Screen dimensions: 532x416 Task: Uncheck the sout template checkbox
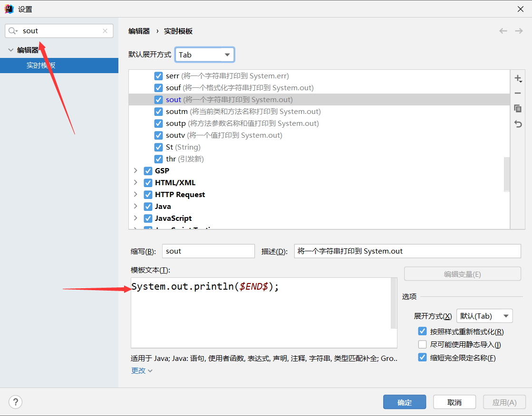(x=158, y=100)
